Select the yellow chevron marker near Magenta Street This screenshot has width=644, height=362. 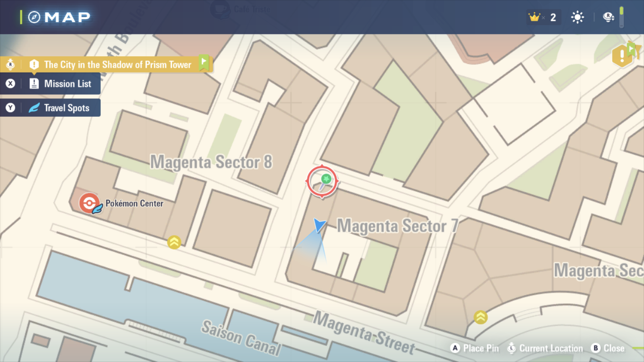(480, 317)
